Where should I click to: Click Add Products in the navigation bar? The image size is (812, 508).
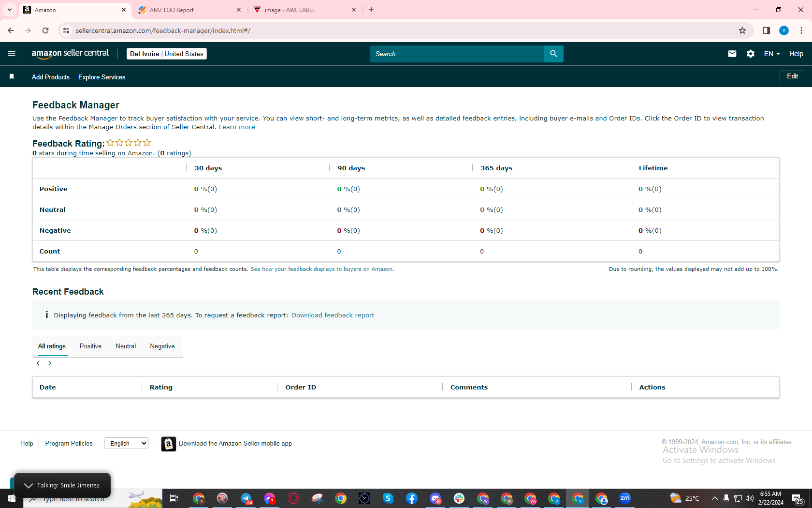point(51,77)
